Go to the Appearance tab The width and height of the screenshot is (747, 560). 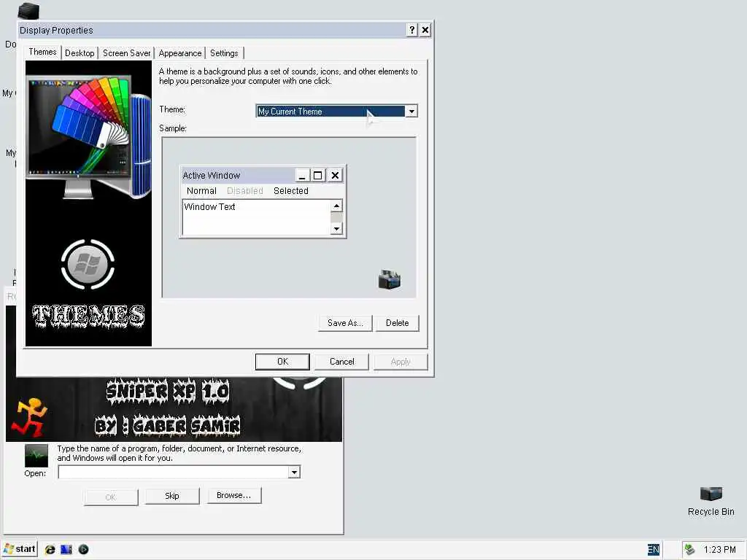pyautogui.click(x=180, y=52)
